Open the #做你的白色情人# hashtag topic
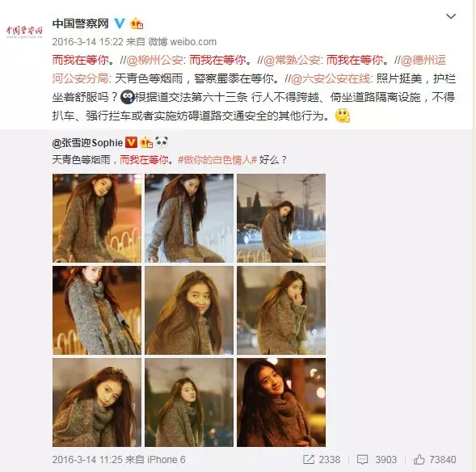The height and width of the screenshot is (472, 476). pos(217,160)
